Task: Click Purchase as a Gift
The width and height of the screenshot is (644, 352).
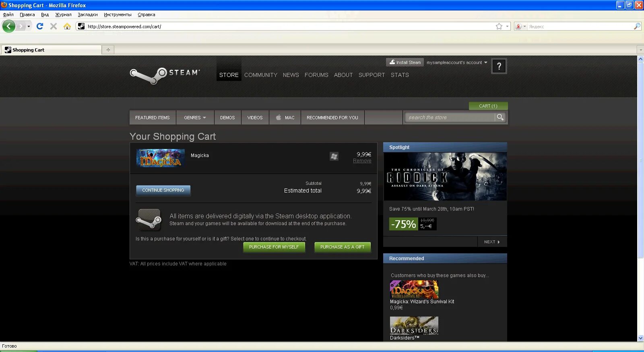Action: click(x=343, y=247)
